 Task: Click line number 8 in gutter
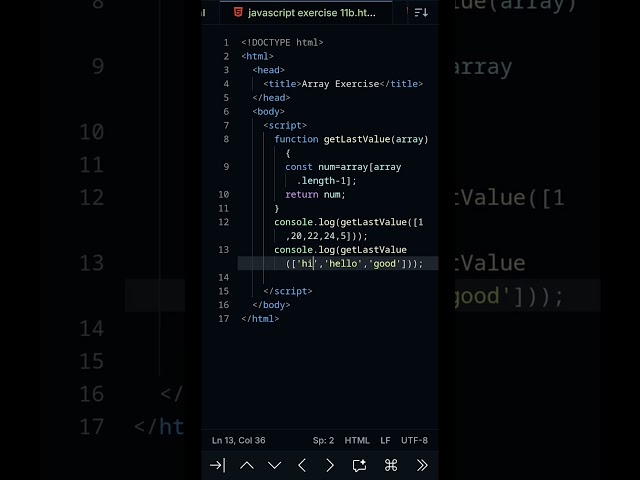tap(226, 139)
